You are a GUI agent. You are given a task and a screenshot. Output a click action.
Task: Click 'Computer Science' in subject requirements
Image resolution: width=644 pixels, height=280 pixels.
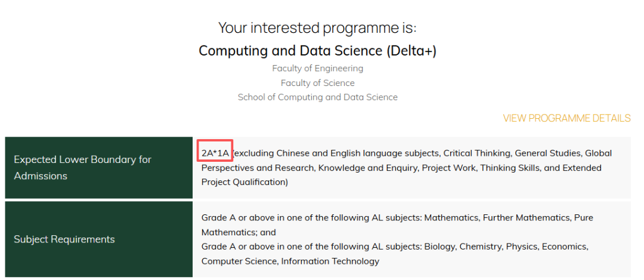[239, 261]
